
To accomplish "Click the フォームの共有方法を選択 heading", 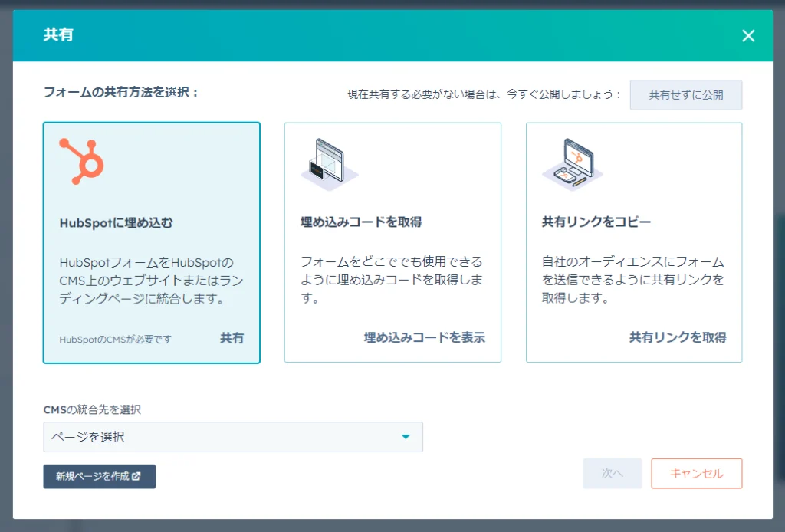I will 121,92.
